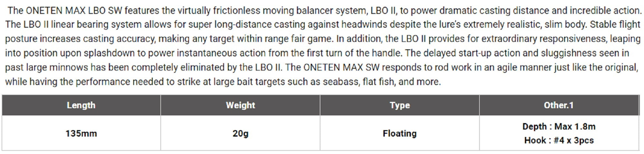Click the 135mm length cell
This screenshot has height=154, width=644.
click(x=81, y=133)
